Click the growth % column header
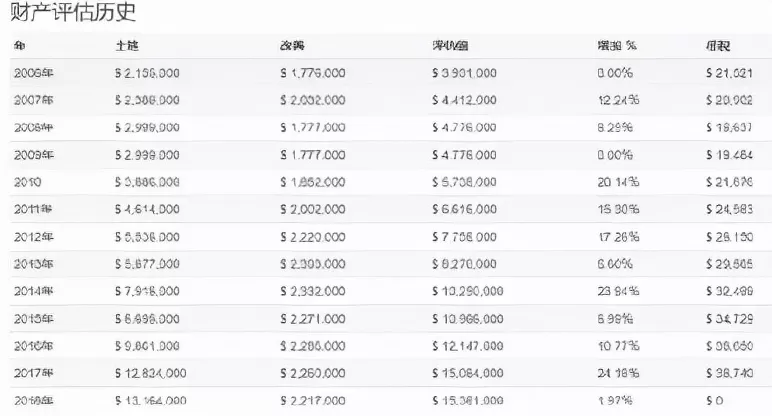This screenshot has height=416, width=772. point(617,46)
